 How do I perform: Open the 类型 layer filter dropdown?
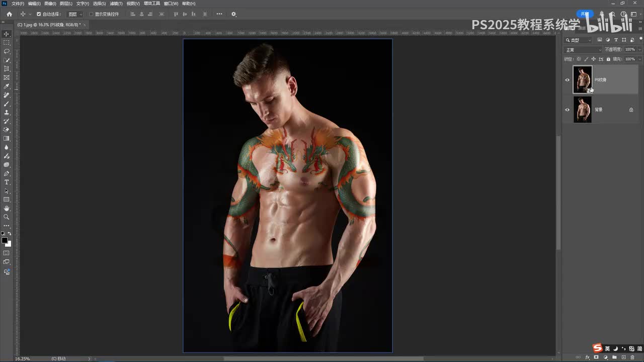[x=579, y=40]
